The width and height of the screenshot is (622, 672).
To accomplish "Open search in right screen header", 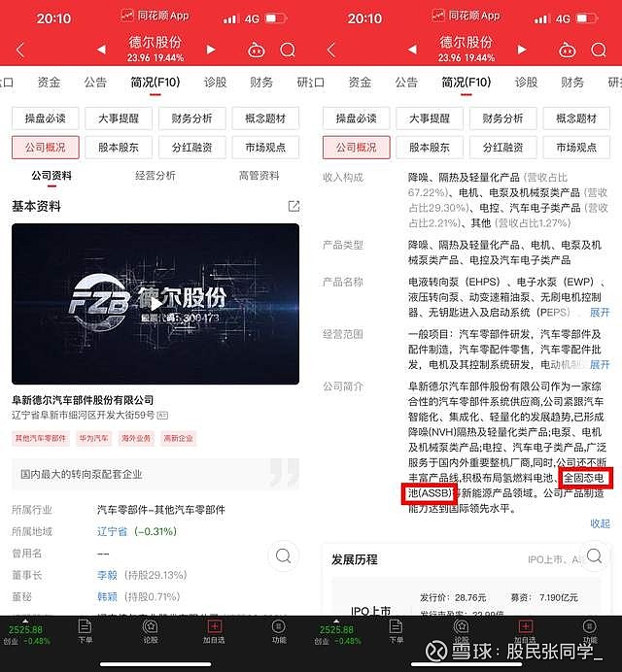I will click(x=599, y=50).
